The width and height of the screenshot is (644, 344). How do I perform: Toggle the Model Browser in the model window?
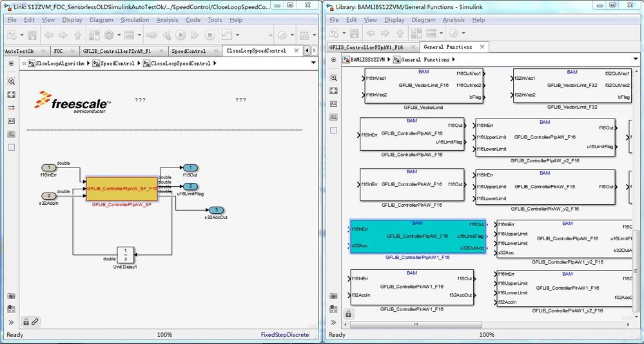point(11,309)
